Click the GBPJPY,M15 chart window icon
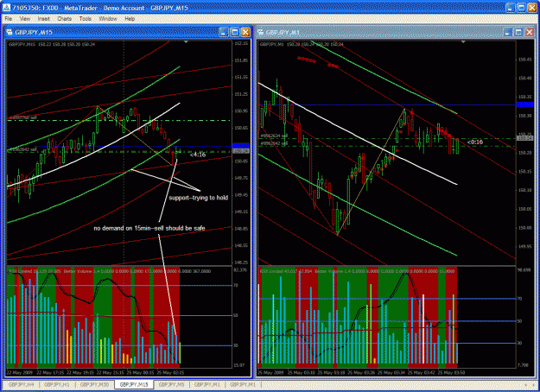Image resolution: width=540 pixels, height=392 pixels. tap(10, 32)
